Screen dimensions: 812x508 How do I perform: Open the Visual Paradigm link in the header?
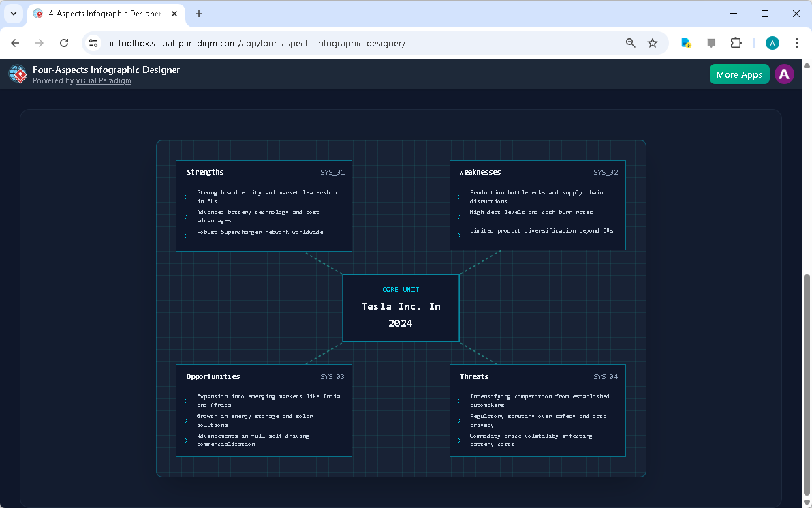coord(103,80)
